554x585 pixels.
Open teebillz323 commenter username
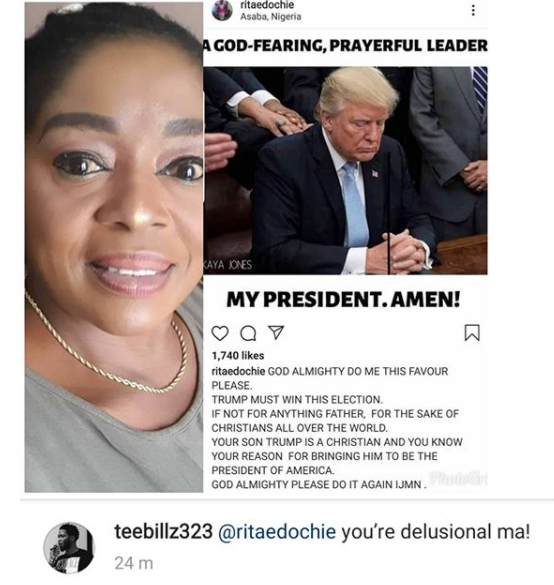(x=163, y=531)
